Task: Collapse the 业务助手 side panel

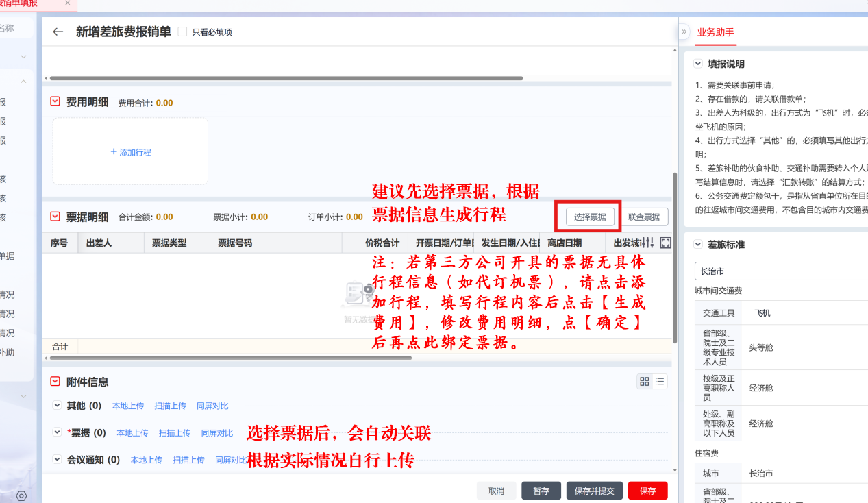Action: click(684, 32)
